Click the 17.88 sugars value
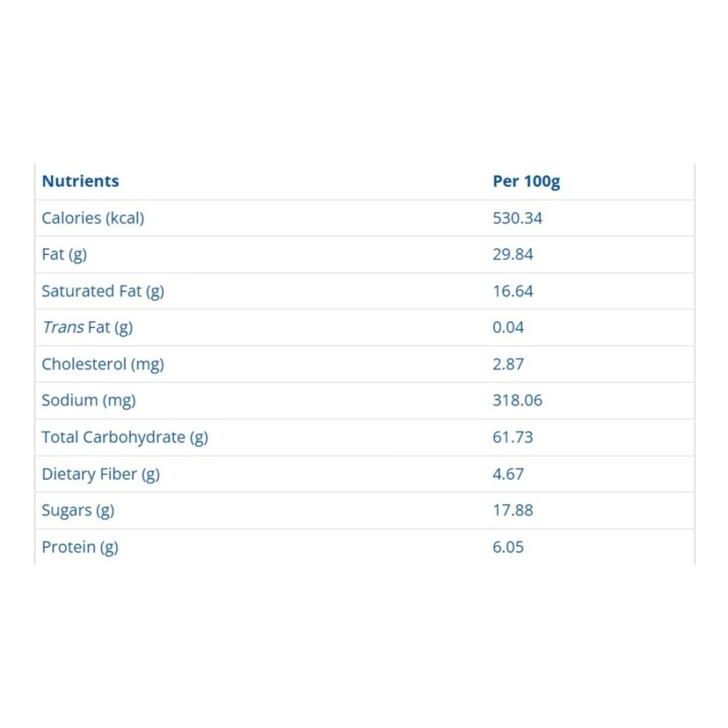 pyautogui.click(x=512, y=510)
